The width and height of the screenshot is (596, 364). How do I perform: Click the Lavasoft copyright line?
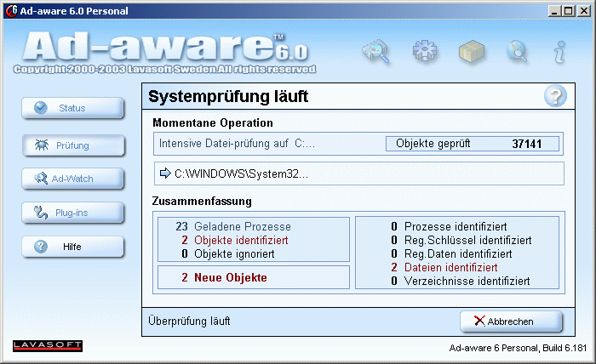tap(164, 70)
